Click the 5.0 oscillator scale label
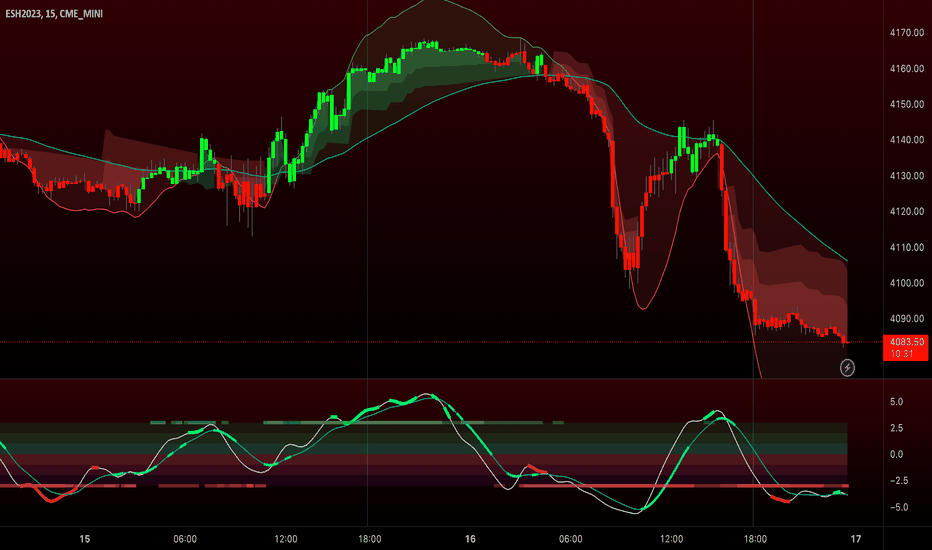Screen dimensions: 932x550 pyautogui.click(x=896, y=402)
